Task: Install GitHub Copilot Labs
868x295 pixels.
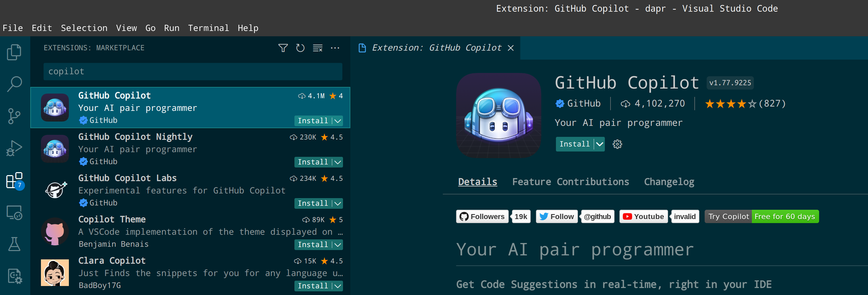Action: click(313, 203)
